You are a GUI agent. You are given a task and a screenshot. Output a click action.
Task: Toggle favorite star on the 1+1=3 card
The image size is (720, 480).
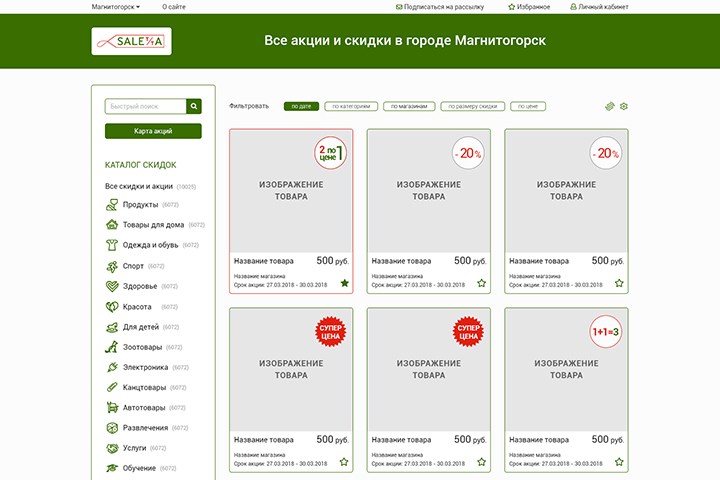tap(619, 462)
